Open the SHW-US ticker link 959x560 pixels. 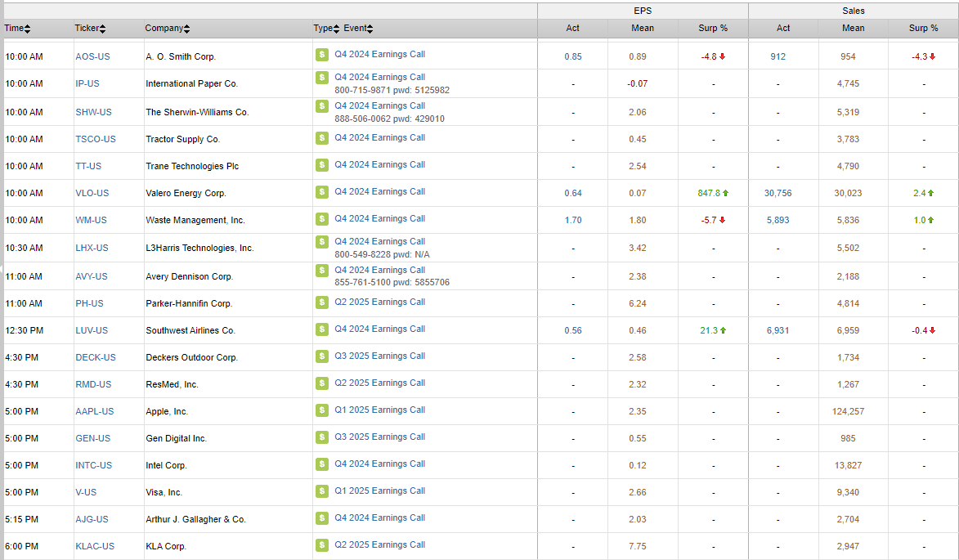coord(93,112)
